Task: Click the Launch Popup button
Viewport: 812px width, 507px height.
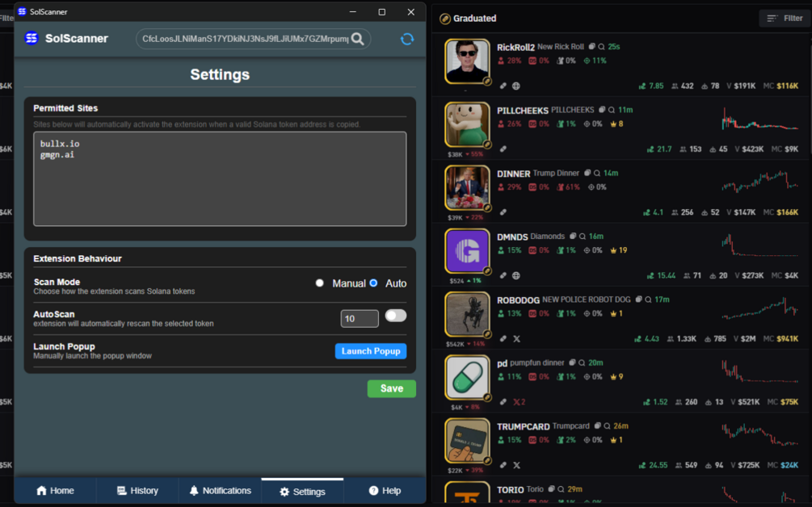Action: [371, 350]
